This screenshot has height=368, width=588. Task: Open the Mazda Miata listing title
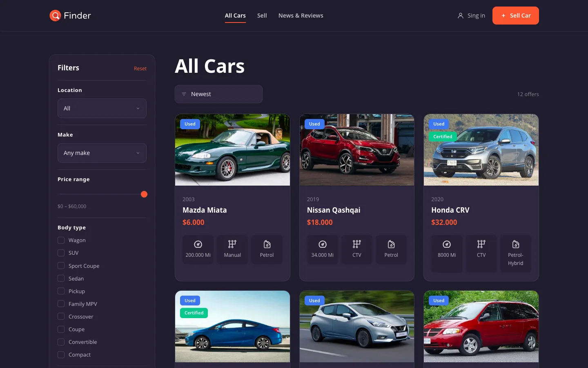tap(205, 210)
